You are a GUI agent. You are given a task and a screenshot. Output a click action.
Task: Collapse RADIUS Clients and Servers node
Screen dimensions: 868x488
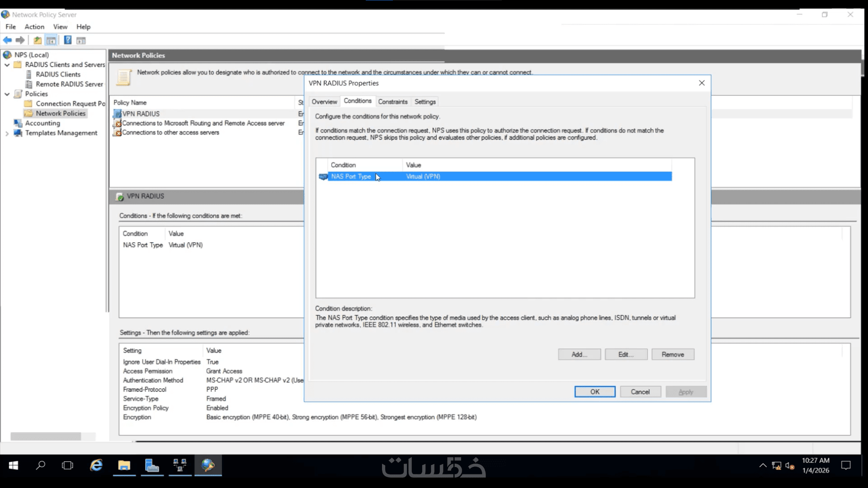[7, 65]
